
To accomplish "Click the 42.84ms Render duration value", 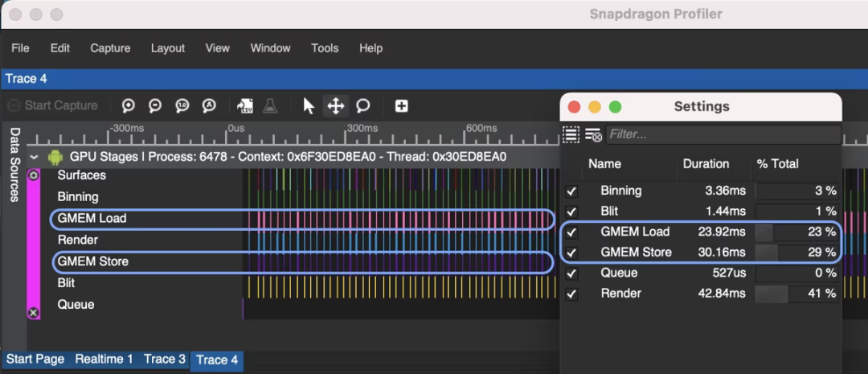I will point(721,294).
